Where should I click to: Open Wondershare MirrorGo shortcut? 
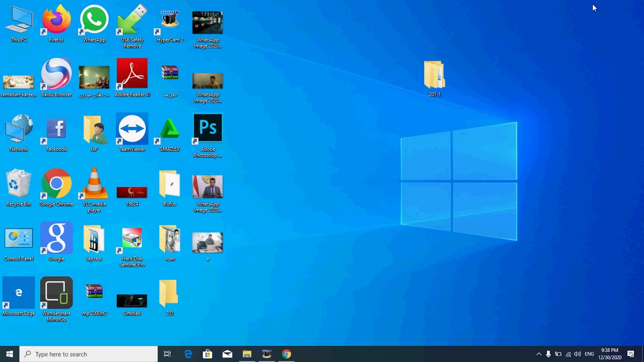56,299
